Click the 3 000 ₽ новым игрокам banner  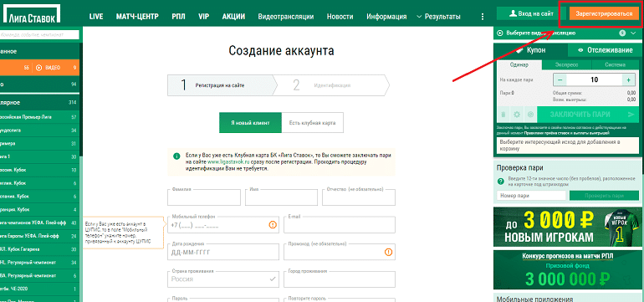click(567, 227)
